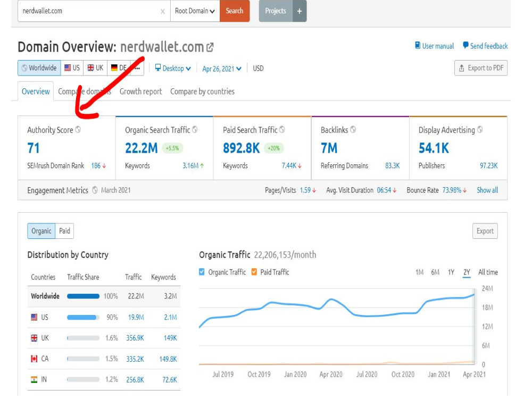The width and height of the screenshot is (532, 399).
Task: Click Display Advertising value 54.1K
Action: point(434,148)
